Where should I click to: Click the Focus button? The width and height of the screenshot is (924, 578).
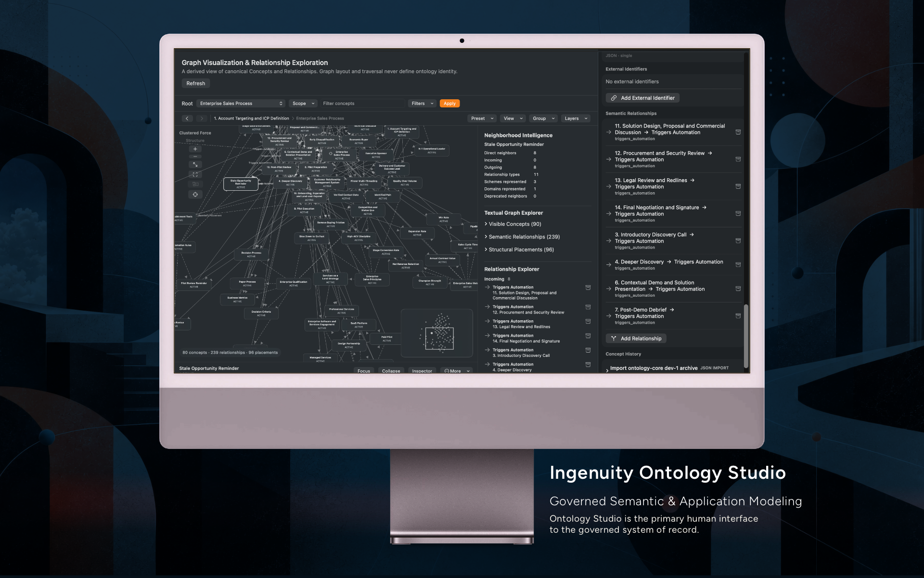364,371
